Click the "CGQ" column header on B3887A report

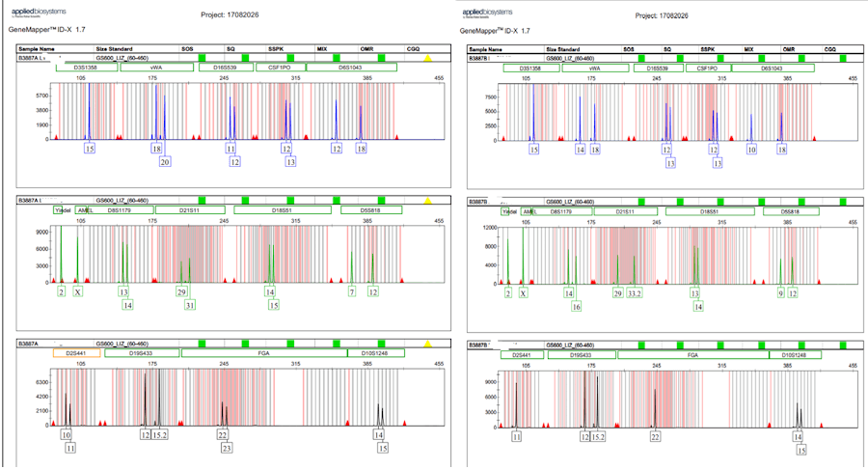(413, 48)
